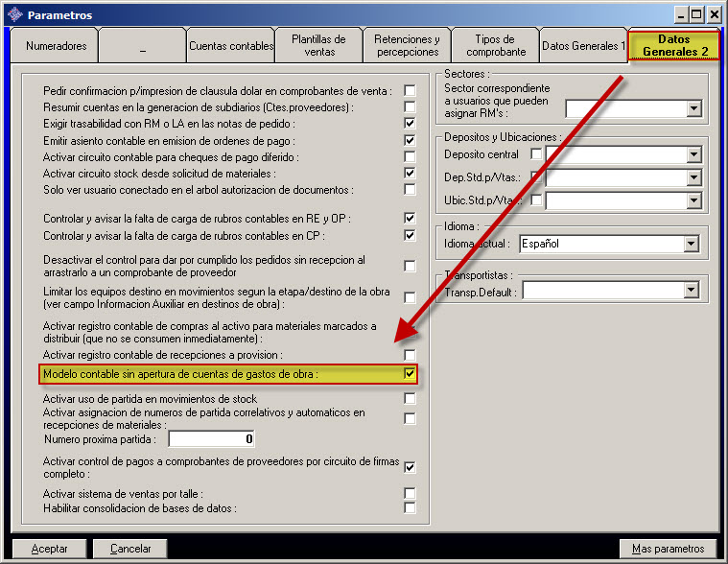
Task: Check Habilitar consolidacion de bases de datos
Action: tap(410, 507)
